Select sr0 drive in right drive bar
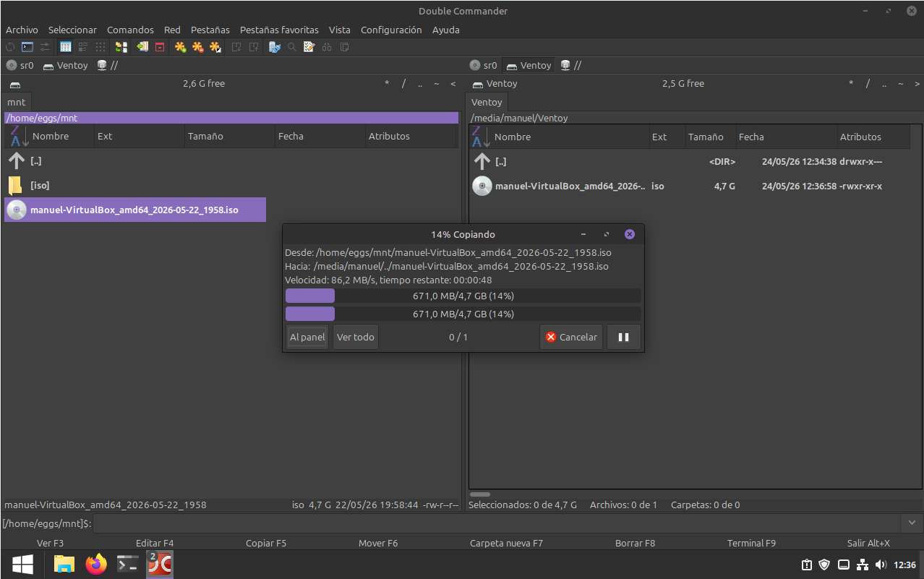Screen dimensions: 924x579 [484, 65]
